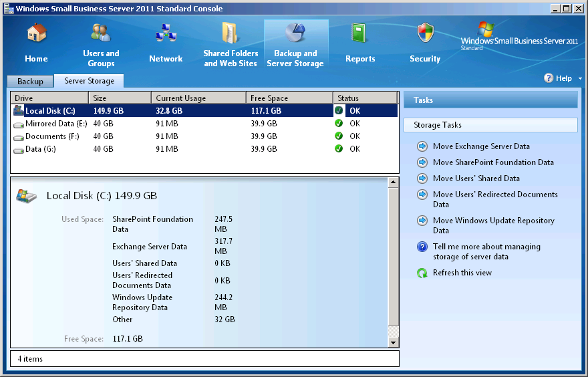The image size is (588, 377).
Task: Click arrow icon beside Move Users' Redirected Documents
Action: tap(422, 195)
